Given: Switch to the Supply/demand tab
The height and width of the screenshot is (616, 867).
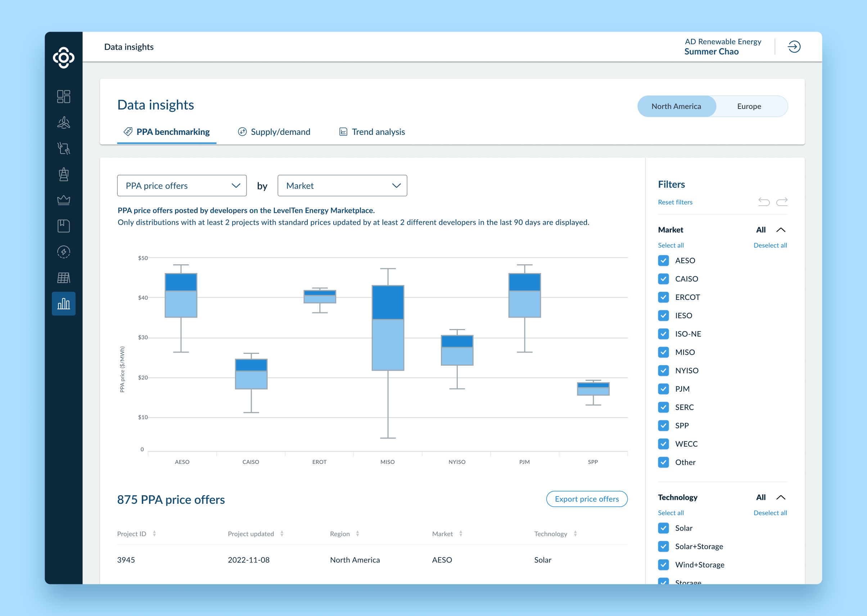Looking at the screenshot, I should tap(274, 132).
